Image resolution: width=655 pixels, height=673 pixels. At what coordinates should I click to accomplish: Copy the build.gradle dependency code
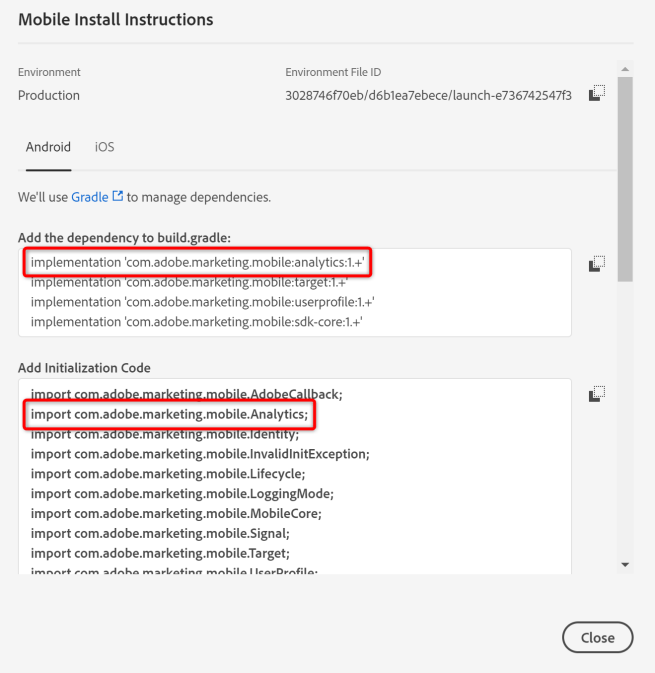coord(596,263)
